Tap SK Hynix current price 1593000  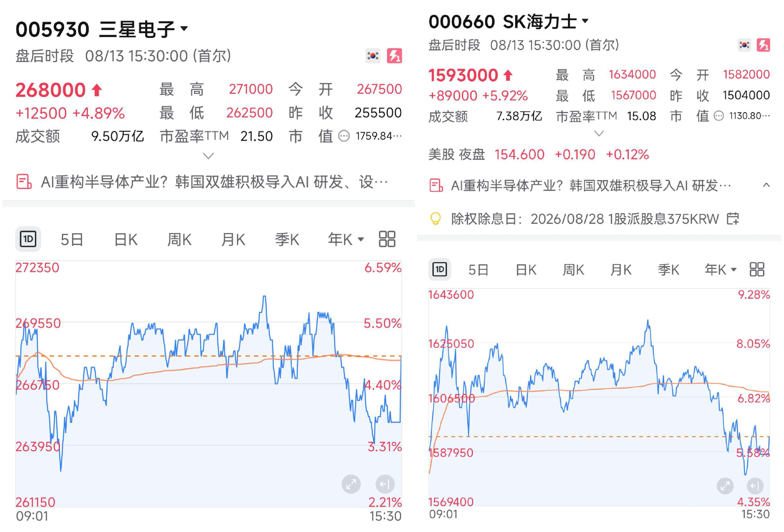pos(463,75)
